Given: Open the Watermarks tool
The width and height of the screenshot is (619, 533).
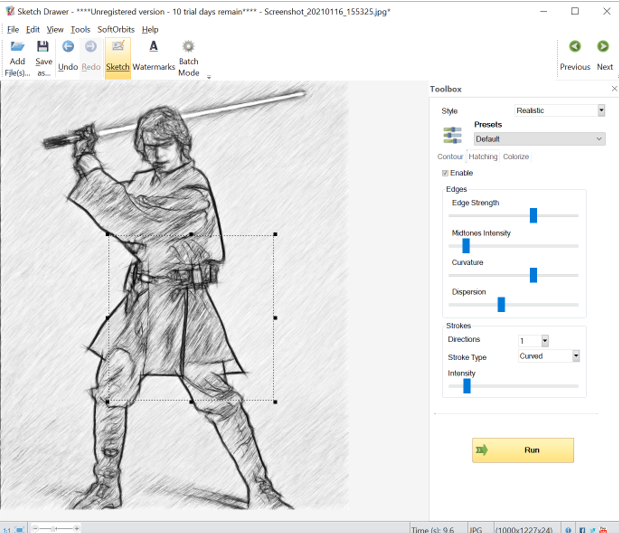Looking at the screenshot, I should pos(154,58).
